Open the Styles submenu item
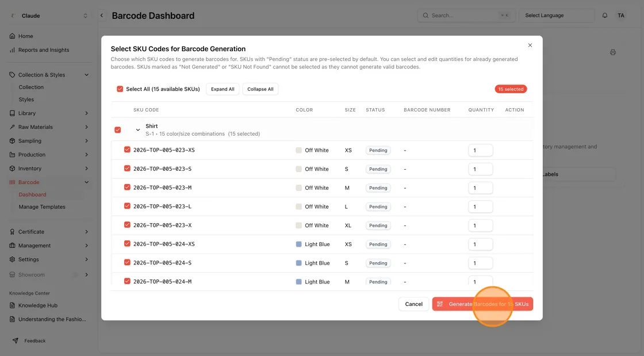Screen dimensions: 644x356 click(x=26, y=99)
